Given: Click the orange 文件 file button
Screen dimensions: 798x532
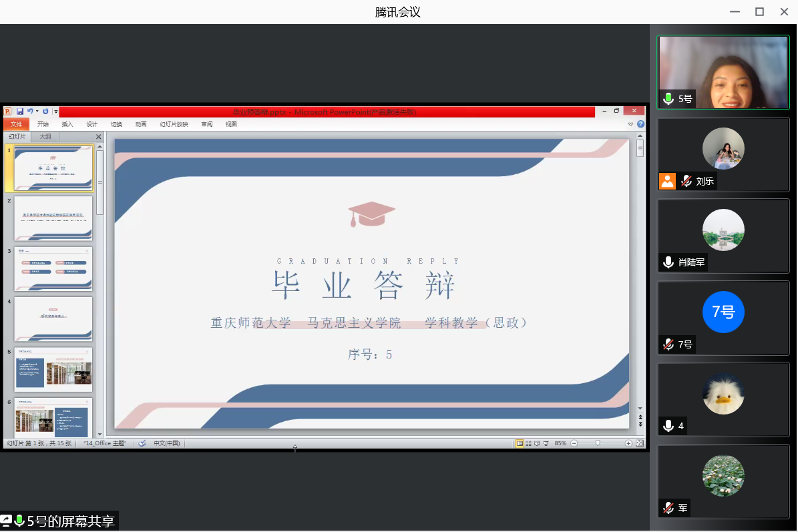Looking at the screenshot, I should [16, 124].
